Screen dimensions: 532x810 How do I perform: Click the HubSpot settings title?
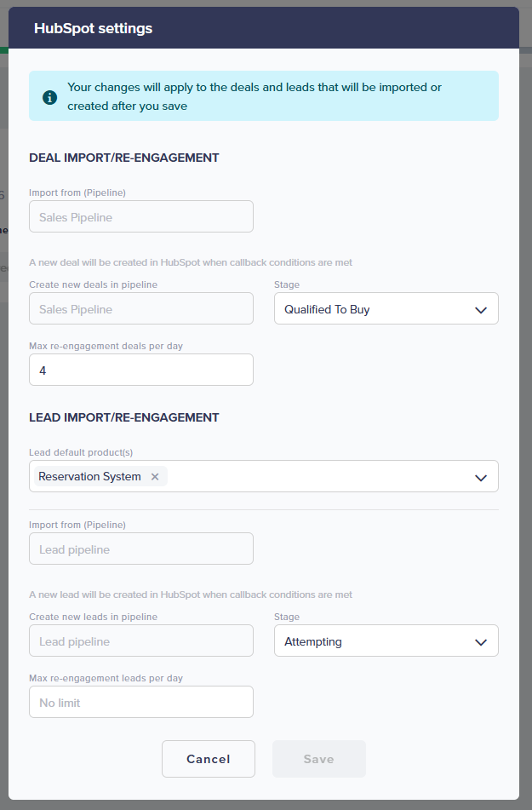(x=93, y=28)
